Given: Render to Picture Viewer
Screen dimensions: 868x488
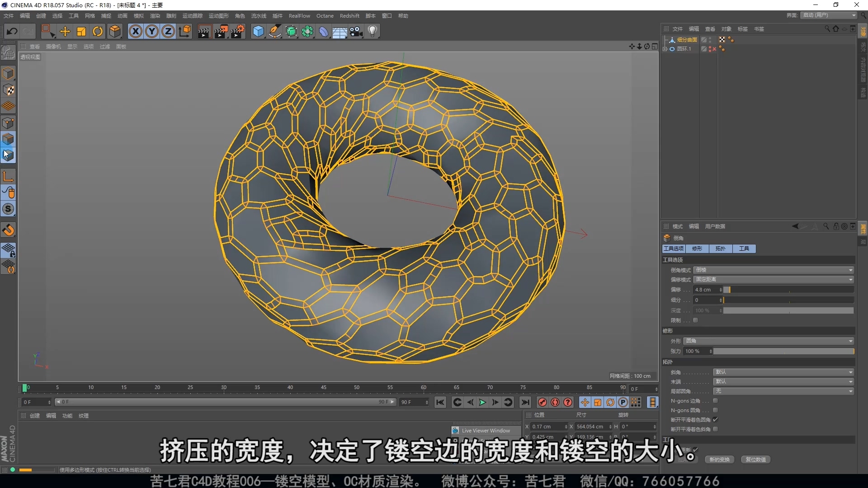Looking at the screenshot, I should coord(221,31).
